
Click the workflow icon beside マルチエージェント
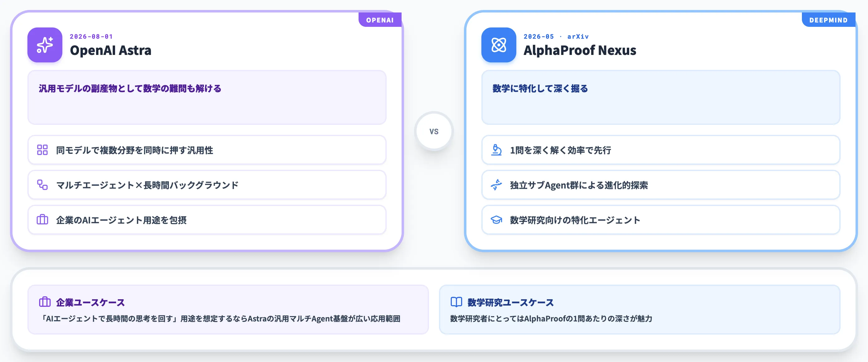(x=42, y=185)
